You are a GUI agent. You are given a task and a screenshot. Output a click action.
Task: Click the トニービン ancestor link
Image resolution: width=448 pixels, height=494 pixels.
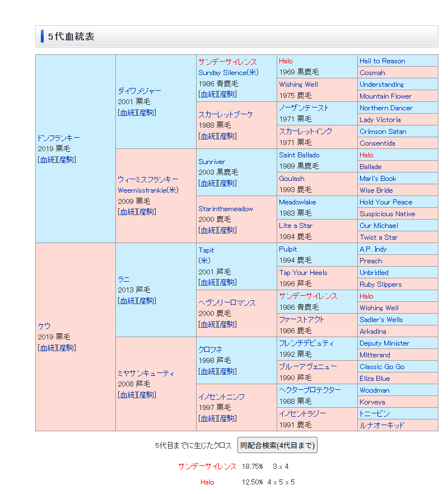374,414
